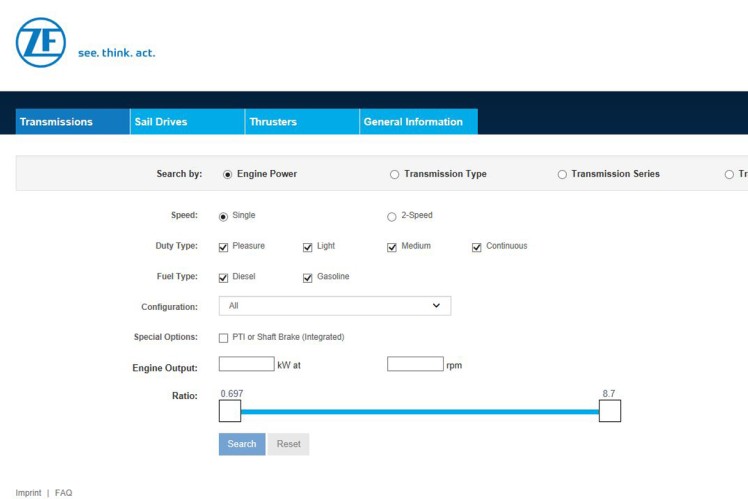Open the Thrusters tab
This screenshot has height=499, width=748.
click(302, 122)
